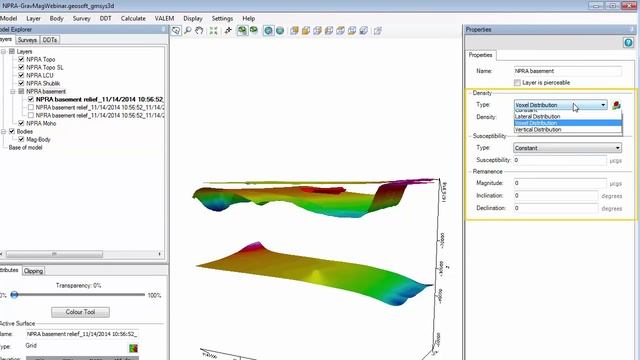Click the Density Type dropdown arrow
This screenshot has height=360, width=640.
(603, 105)
